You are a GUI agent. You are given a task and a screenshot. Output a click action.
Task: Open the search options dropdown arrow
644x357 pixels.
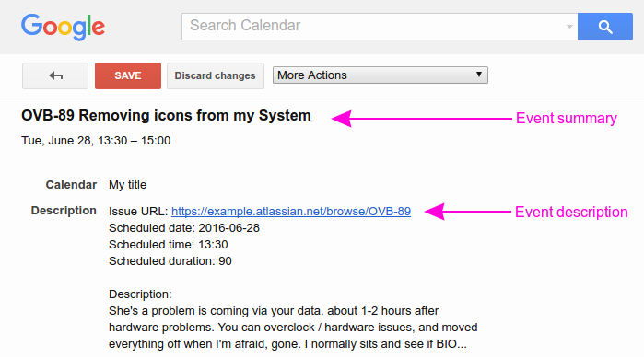569,27
